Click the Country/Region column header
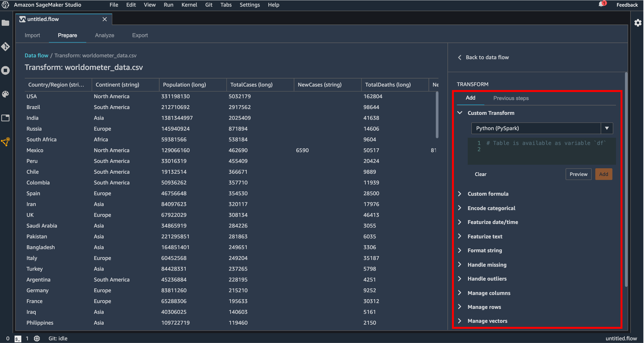The image size is (644, 343). pos(59,85)
